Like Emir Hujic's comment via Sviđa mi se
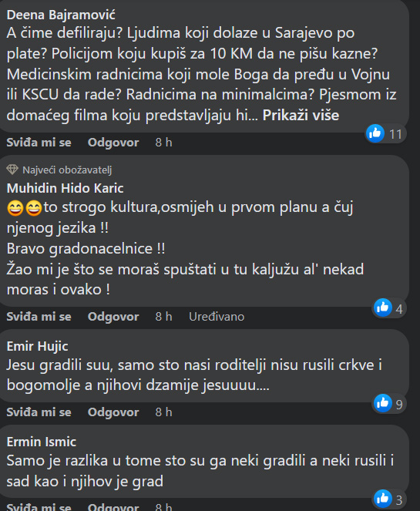The height and width of the screenshot is (511, 420). click(x=39, y=412)
